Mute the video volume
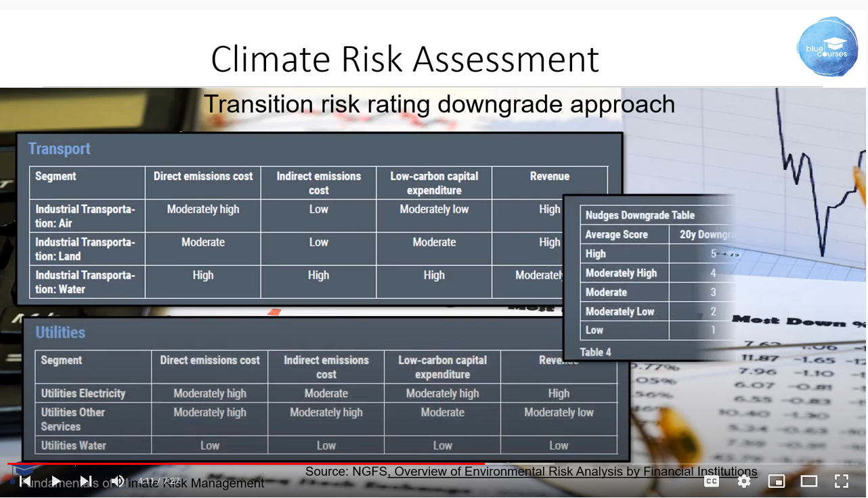868x498 pixels. (118, 481)
